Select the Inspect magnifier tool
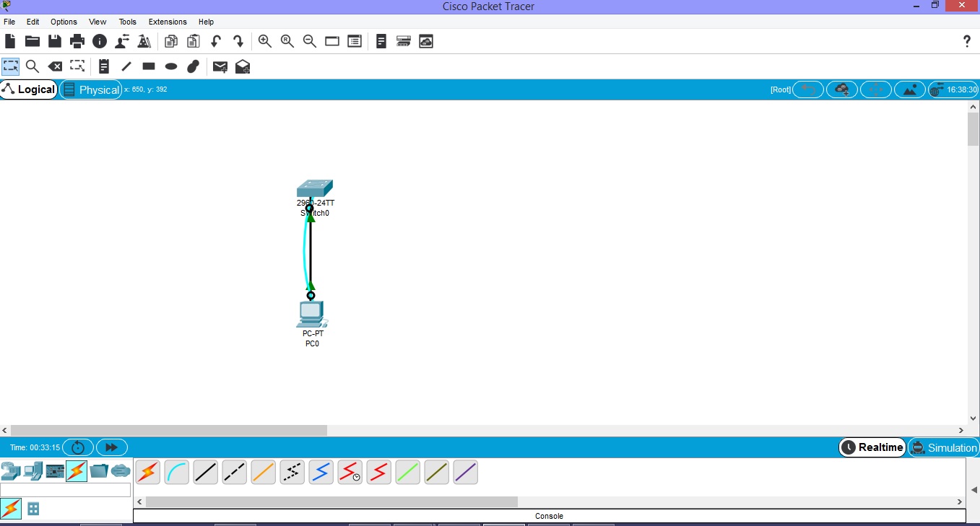Image resolution: width=980 pixels, height=526 pixels. (32, 66)
